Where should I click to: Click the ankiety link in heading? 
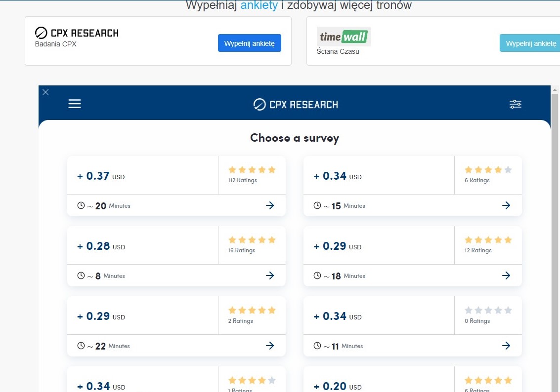pos(259,5)
